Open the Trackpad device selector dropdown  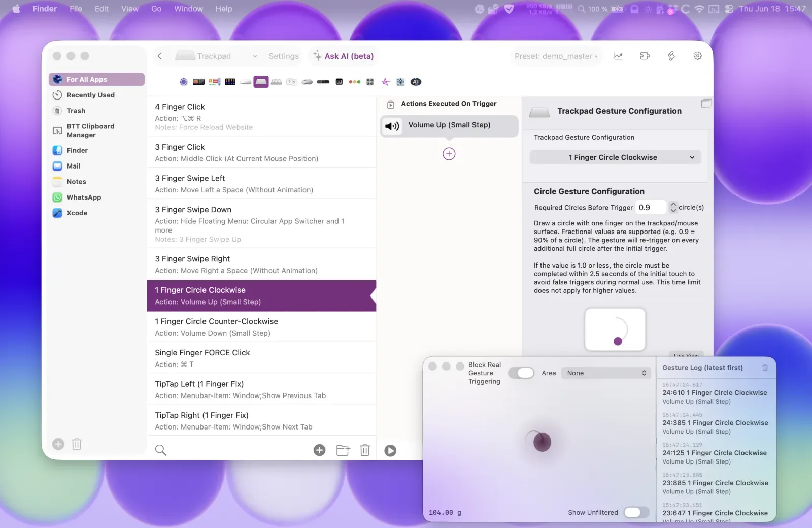[x=217, y=56]
